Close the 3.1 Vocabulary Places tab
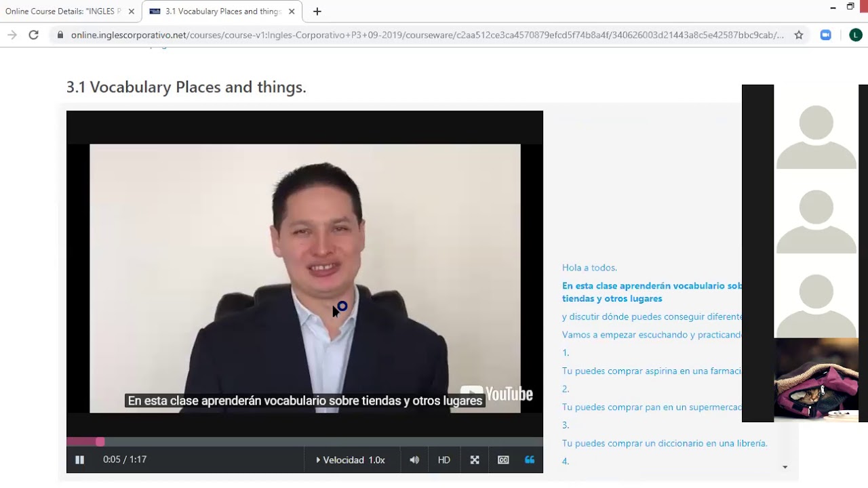 point(292,12)
